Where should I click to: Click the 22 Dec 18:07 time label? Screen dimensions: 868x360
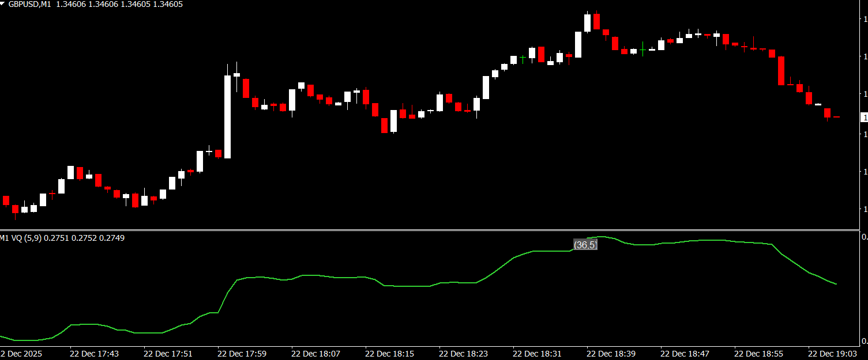(x=315, y=353)
